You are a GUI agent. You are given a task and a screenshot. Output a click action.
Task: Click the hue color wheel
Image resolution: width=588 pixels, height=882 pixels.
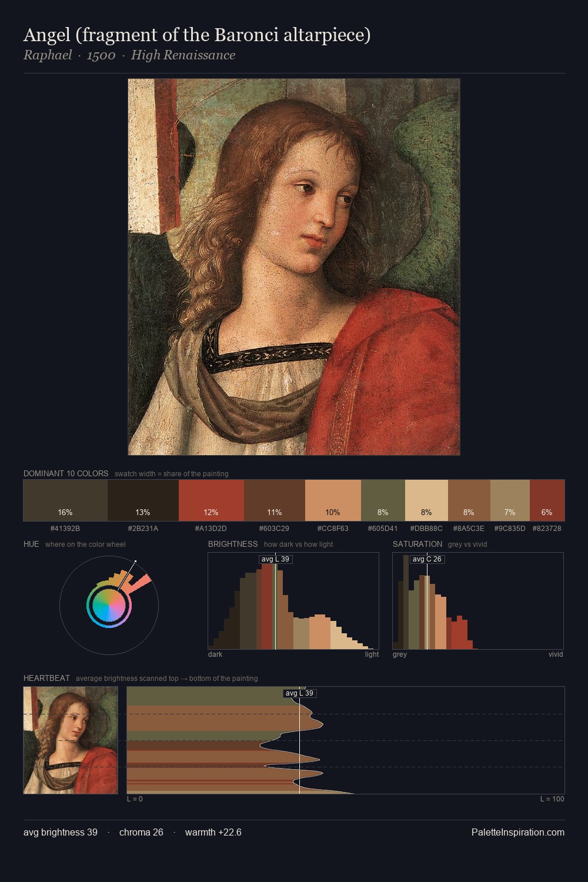click(x=109, y=605)
